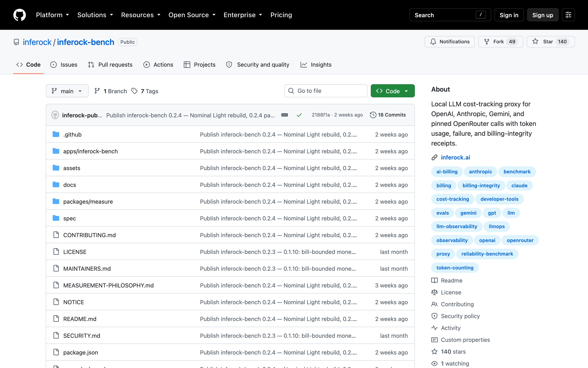Click the Go to file search field
The width and height of the screenshot is (588, 368).
(x=326, y=91)
